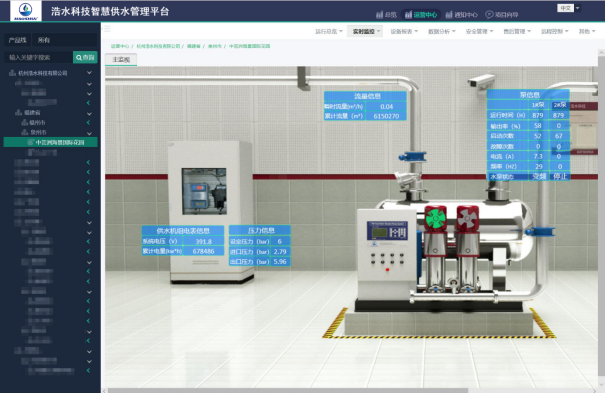
Task: Focus the keyword search input field
Action: click(x=39, y=57)
